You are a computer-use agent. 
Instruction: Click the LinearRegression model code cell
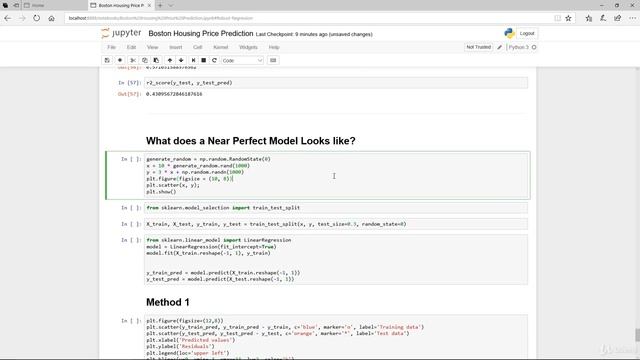tap(336, 260)
